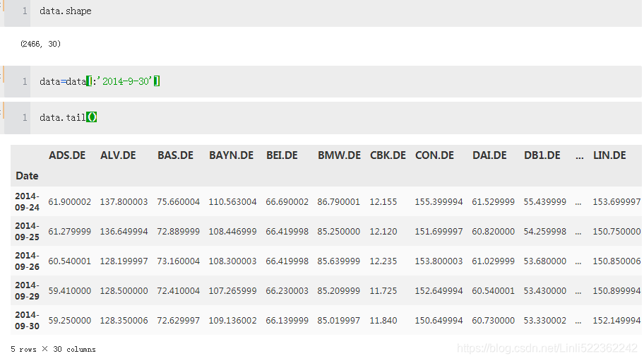The image size is (644, 361).
Task: Click the cell value 86.790001
Action: coord(338,201)
